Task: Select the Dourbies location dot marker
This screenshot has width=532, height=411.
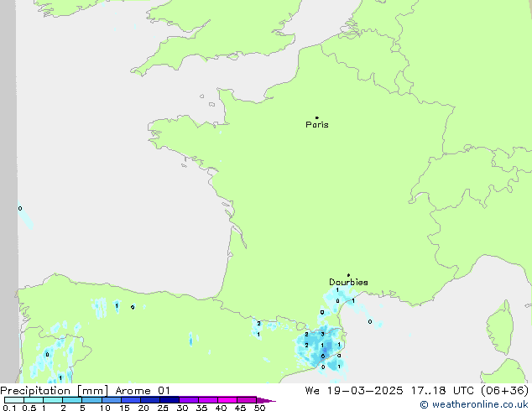Action: coord(348,275)
